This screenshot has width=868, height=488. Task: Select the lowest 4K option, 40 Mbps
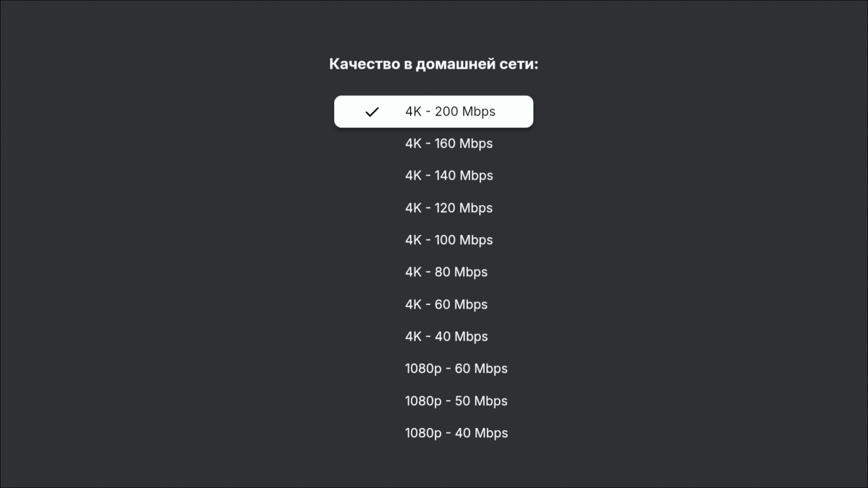(446, 336)
